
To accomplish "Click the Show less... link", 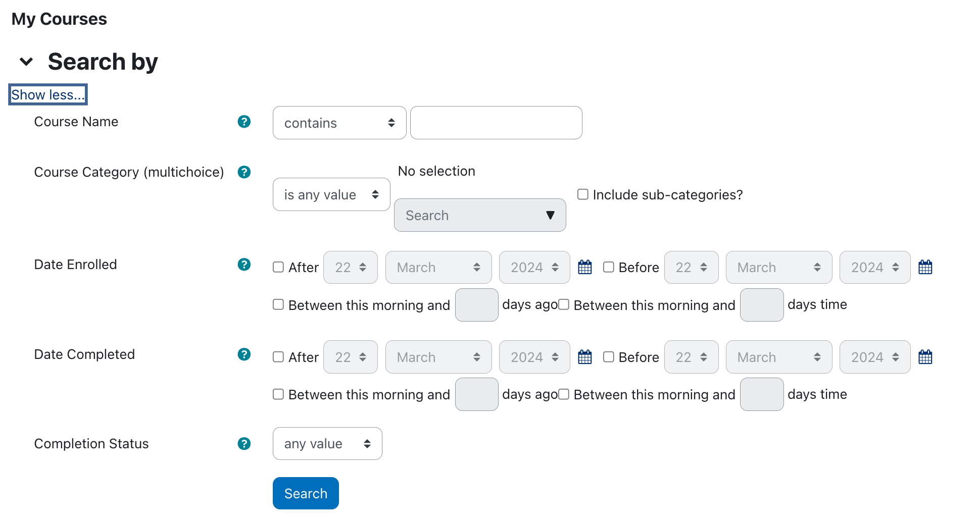I will [x=48, y=95].
